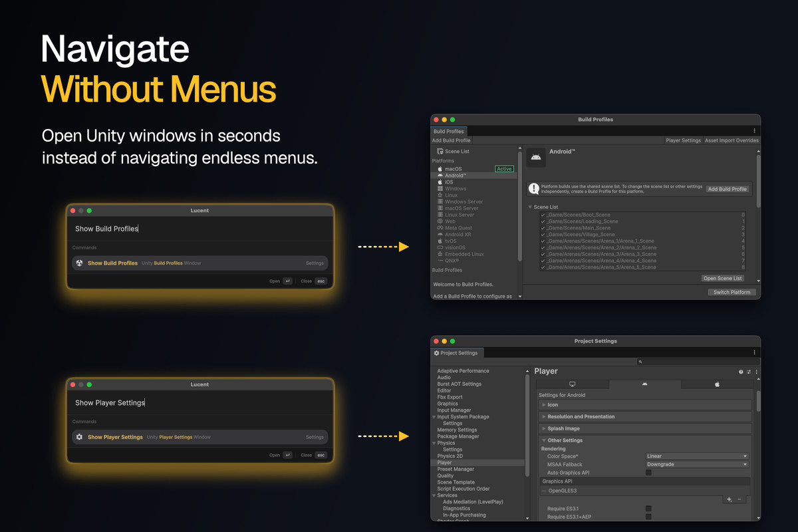This screenshot has width=798, height=532.
Task: Click Add Build Profile in the top toolbar
Action: [451, 140]
